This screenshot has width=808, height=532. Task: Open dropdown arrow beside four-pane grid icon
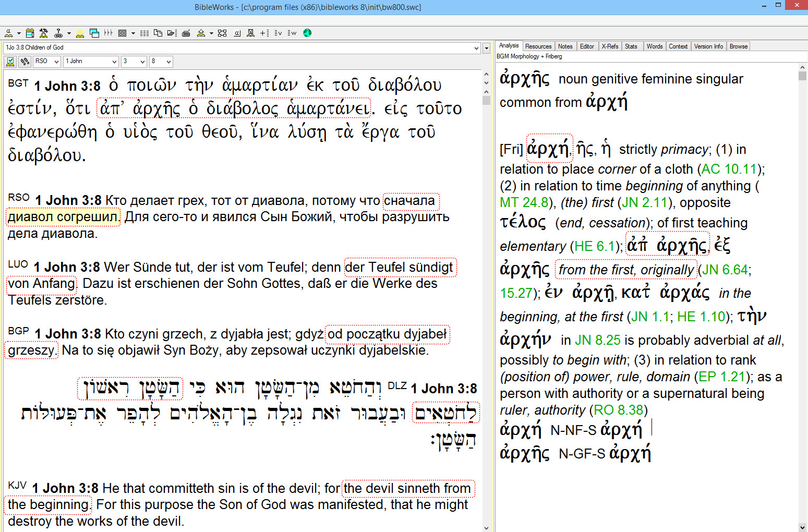pyautogui.click(x=133, y=33)
